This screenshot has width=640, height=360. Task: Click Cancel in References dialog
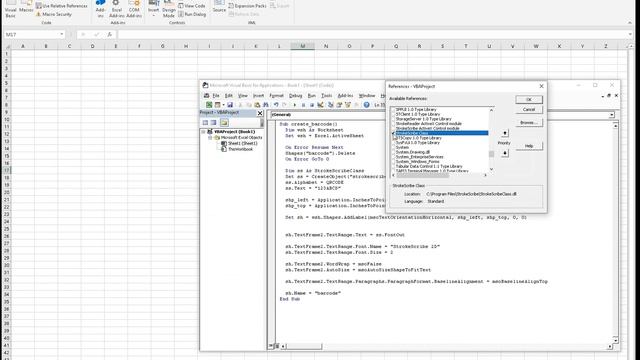529,109
